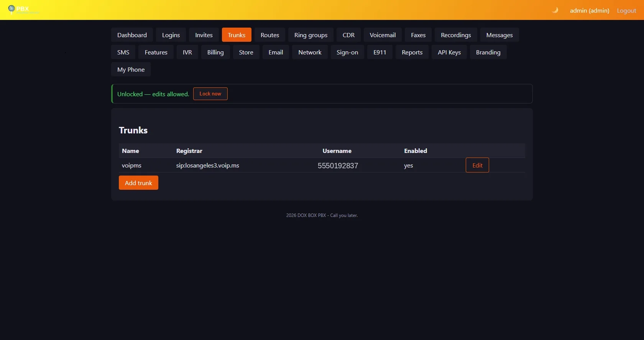Click the Username column header

337,151
